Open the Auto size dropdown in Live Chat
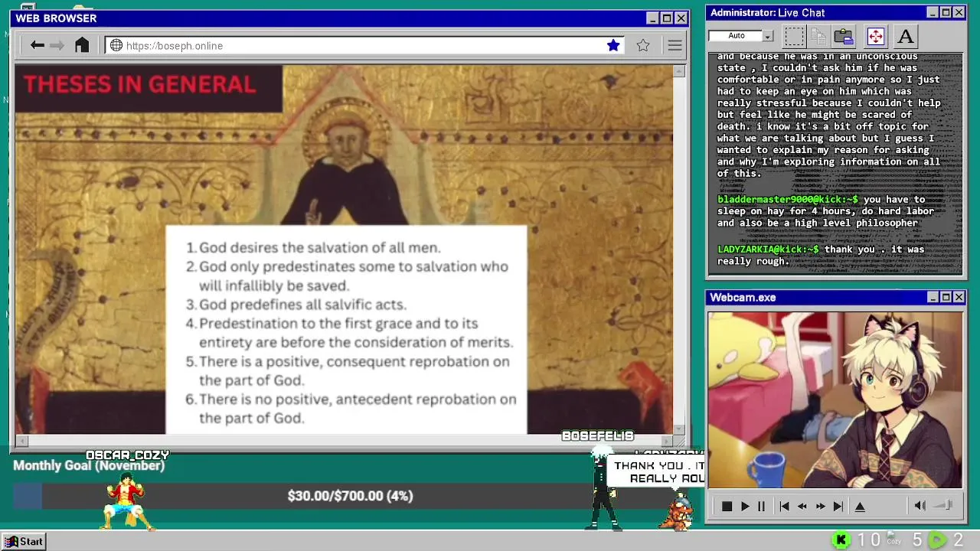Image resolution: width=980 pixels, height=551 pixels. click(x=768, y=36)
